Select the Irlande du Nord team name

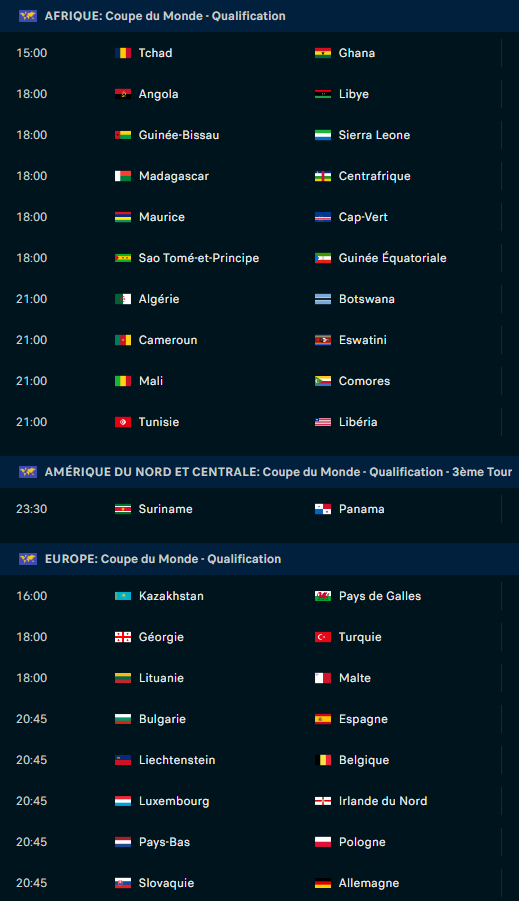tap(383, 801)
